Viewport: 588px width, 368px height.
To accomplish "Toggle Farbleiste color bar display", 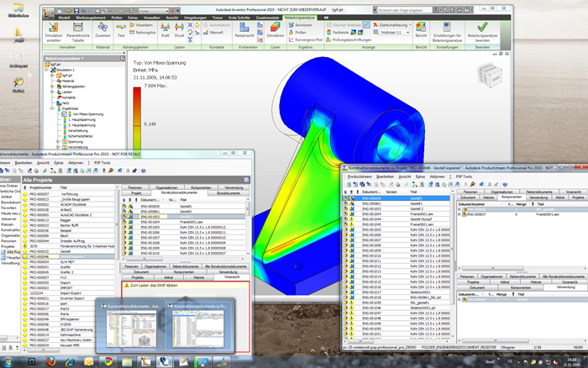I will pyautogui.click(x=338, y=33).
